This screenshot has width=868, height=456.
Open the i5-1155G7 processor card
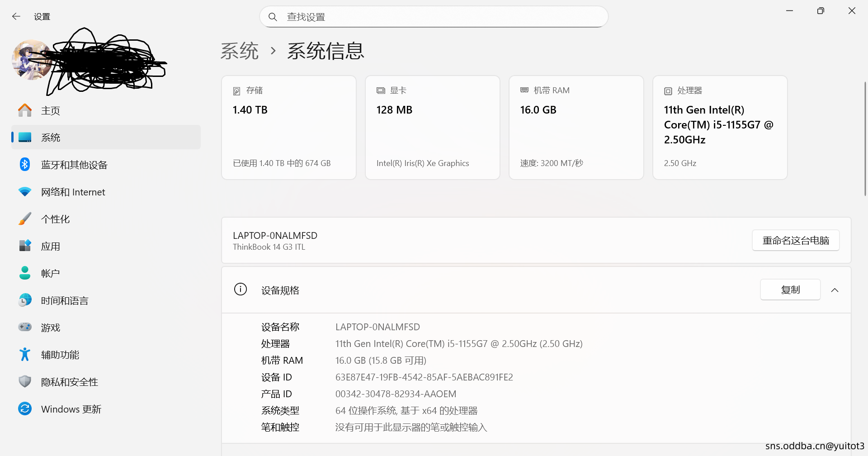(720, 128)
